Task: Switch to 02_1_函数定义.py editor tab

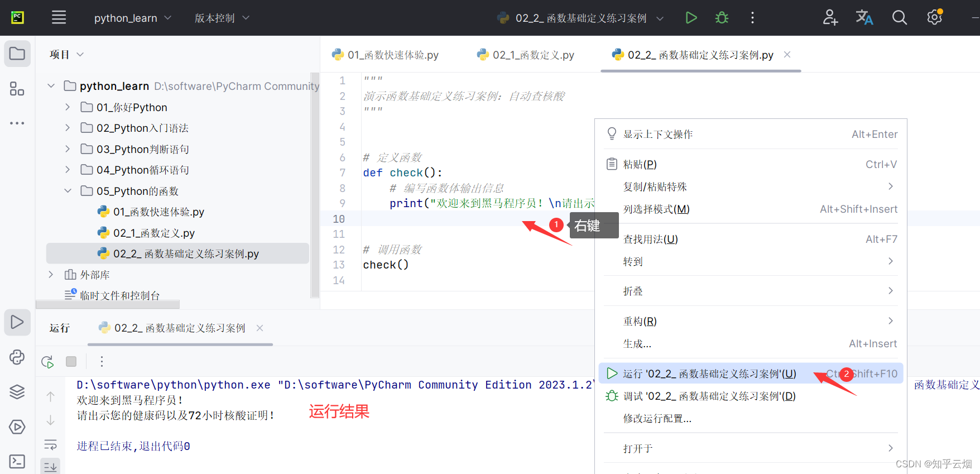Action: 526,55
